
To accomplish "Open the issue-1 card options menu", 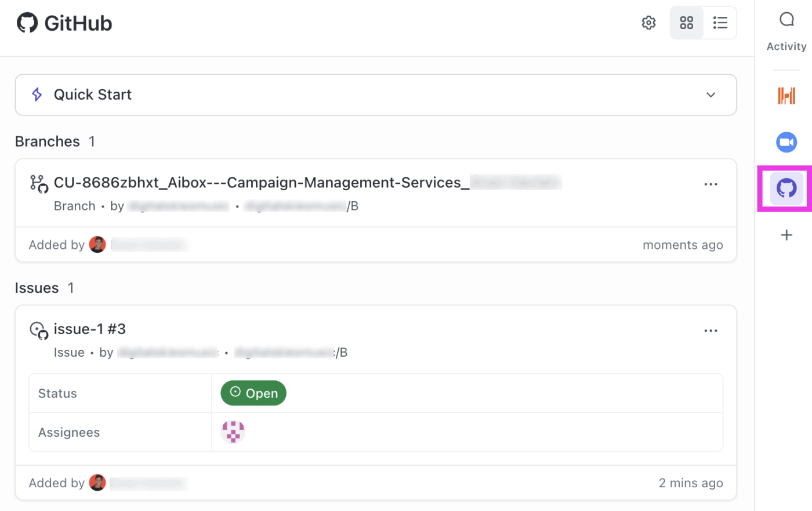I will point(710,330).
